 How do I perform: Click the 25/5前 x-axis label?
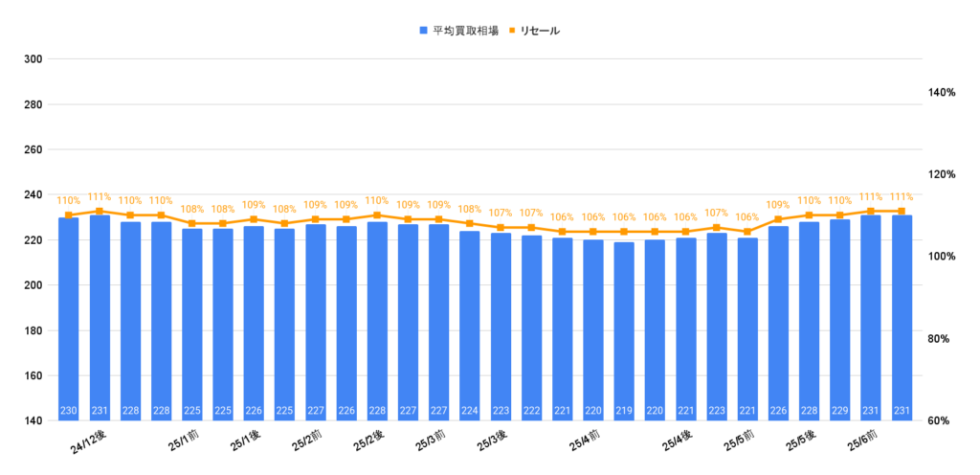(740, 441)
